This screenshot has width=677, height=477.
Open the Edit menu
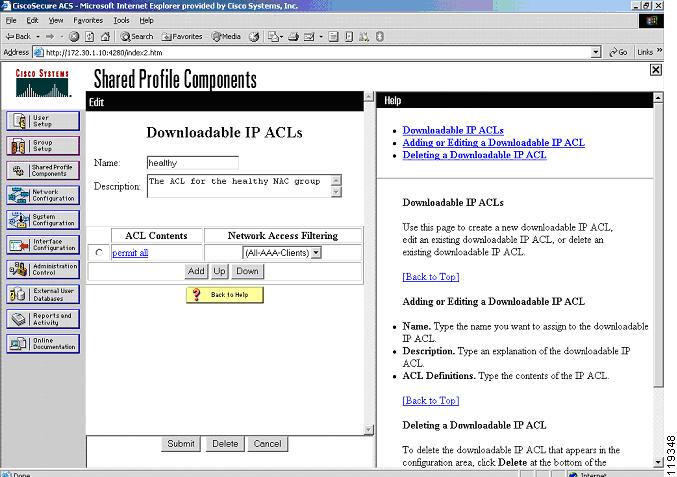tap(32, 20)
